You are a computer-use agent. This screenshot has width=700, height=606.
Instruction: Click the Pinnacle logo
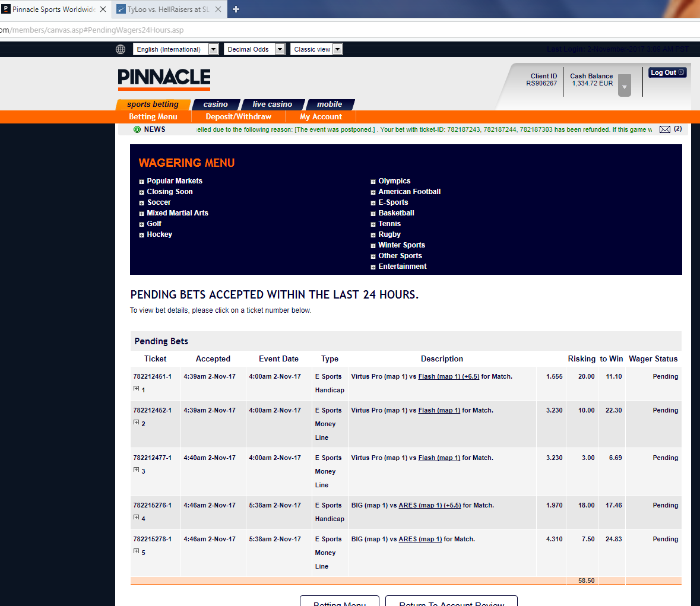tap(164, 78)
